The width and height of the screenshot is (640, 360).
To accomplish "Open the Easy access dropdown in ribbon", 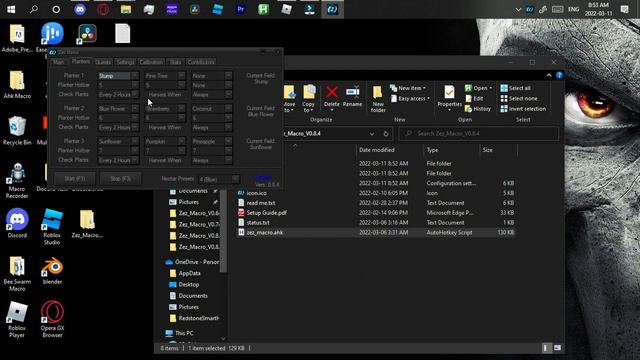I will click(x=410, y=99).
